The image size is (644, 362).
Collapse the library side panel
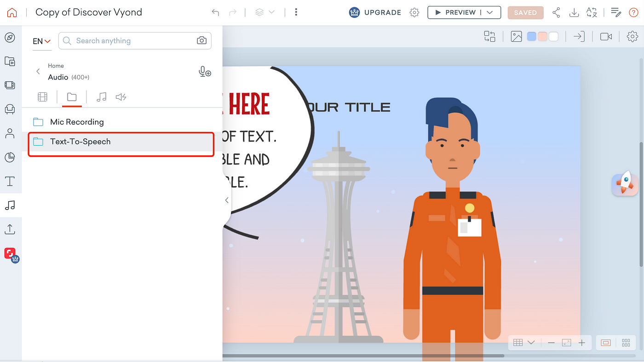[226, 200]
